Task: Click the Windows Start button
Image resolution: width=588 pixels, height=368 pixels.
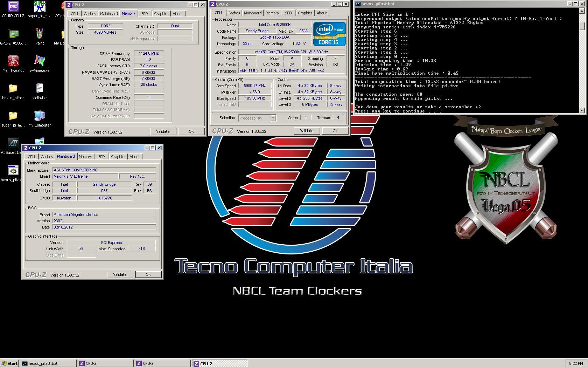Action: click(10, 363)
